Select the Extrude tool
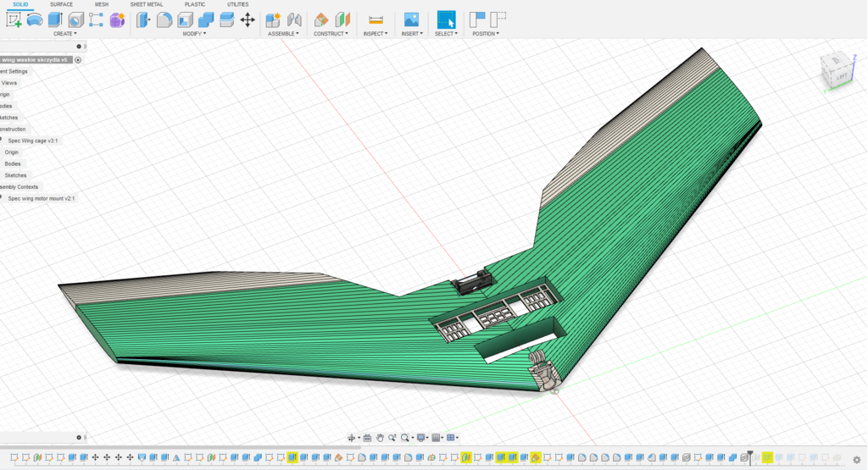This screenshot has height=470, width=868. click(55, 19)
